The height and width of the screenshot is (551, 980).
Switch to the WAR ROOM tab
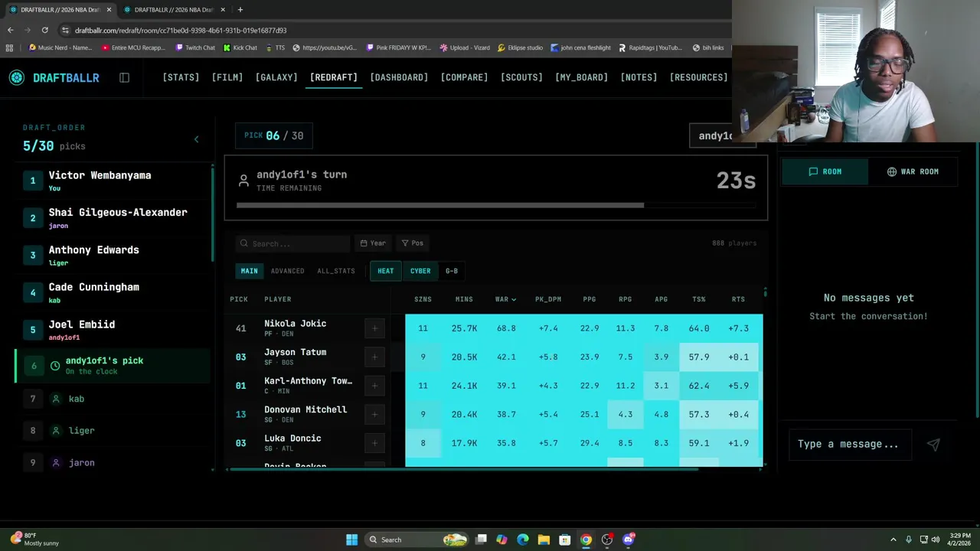click(913, 171)
